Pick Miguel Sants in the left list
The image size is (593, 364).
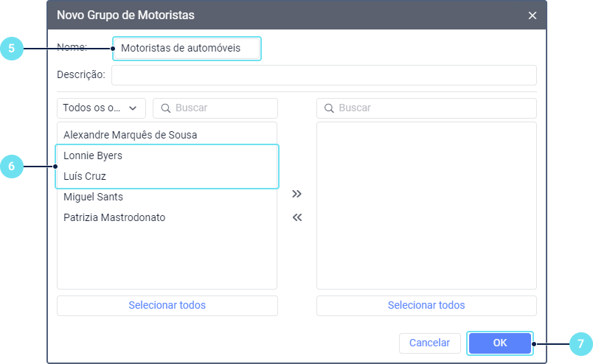[93, 197]
